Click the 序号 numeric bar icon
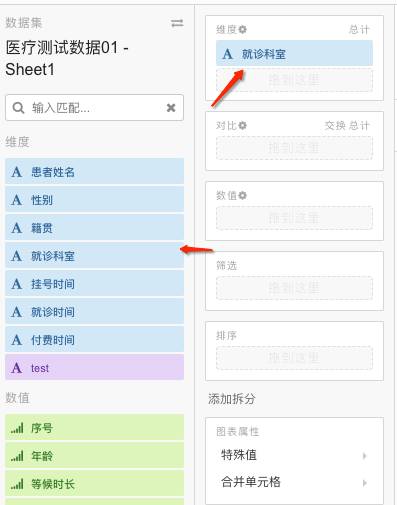Screen dimensions: 397x505 17,428
